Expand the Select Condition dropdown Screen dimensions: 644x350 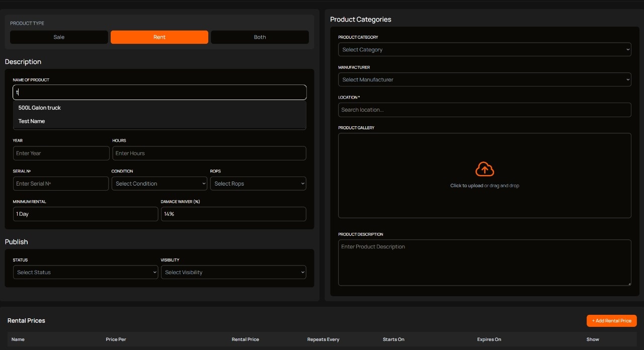tap(159, 184)
